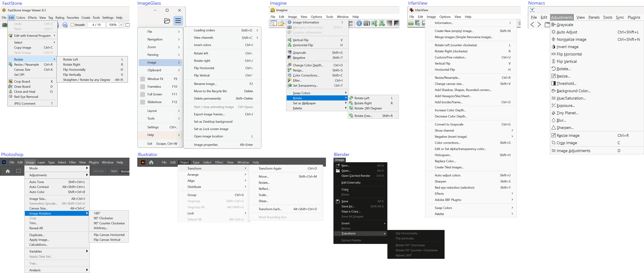Open the Colors menu in FastStone

(x=21, y=17)
